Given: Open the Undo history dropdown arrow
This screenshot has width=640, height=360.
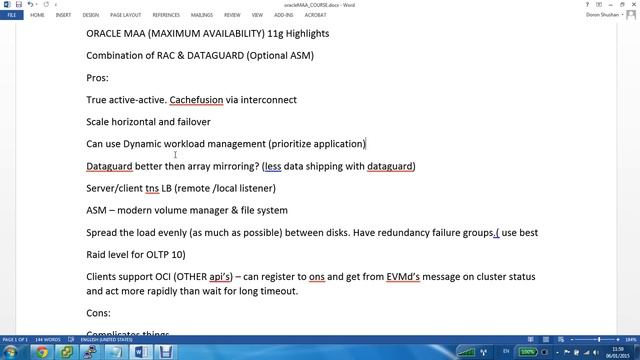Looking at the screenshot, I should click(x=36, y=4).
